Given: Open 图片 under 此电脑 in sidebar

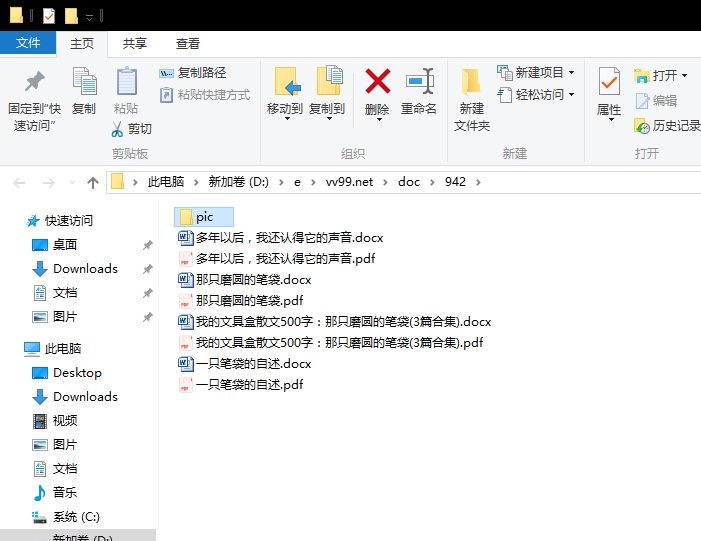Looking at the screenshot, I should point(55,445).
